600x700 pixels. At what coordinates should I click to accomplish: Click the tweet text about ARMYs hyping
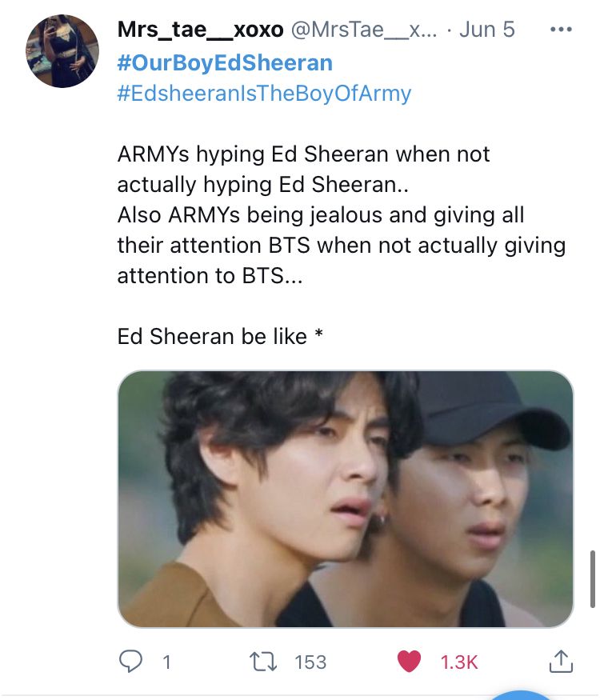click(342, 215)
